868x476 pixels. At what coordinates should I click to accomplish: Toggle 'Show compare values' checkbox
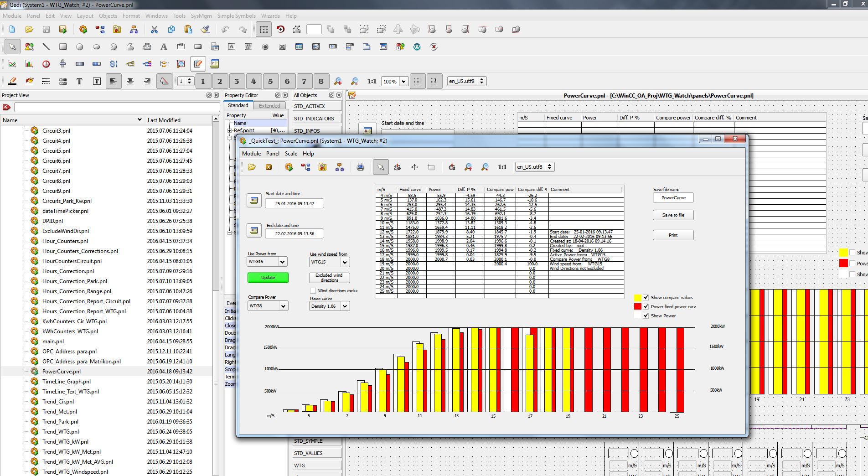[x=646, y=297]
